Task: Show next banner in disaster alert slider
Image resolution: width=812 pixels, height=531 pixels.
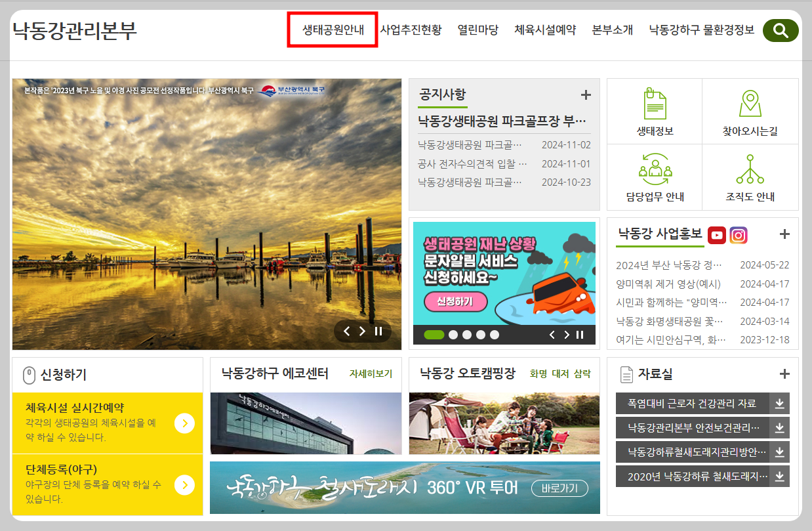Action: pyautogui.click(x=567, y=335)
